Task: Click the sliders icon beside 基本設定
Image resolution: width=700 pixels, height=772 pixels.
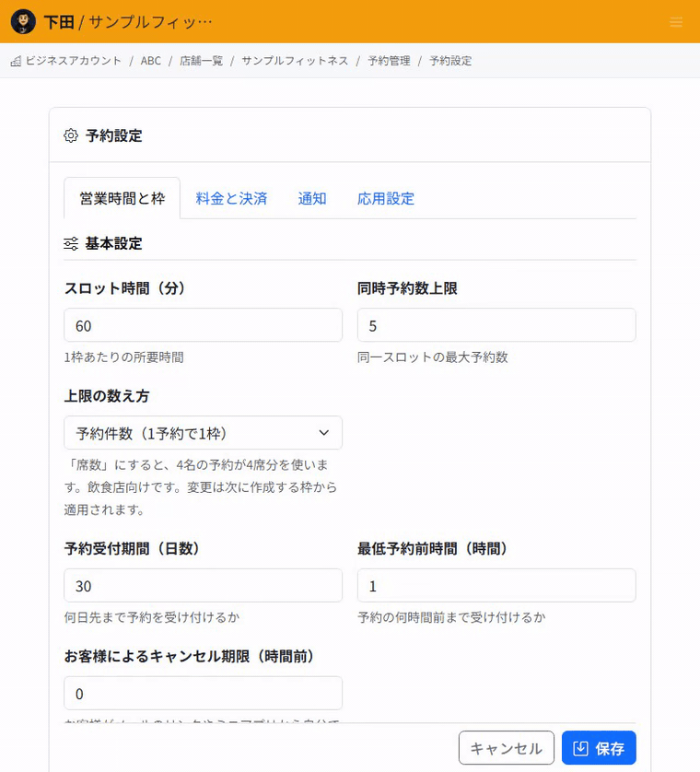Action: click(x=71, y=244)
